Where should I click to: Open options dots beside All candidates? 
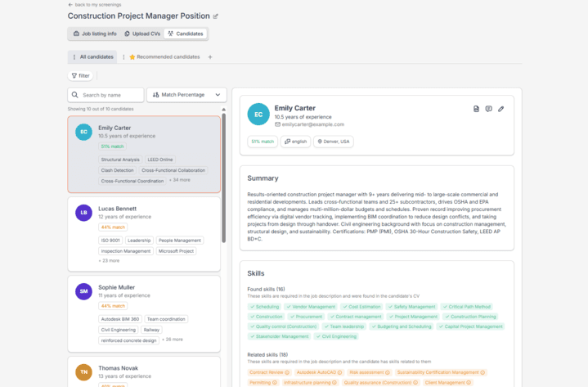(x=74, y=57)
